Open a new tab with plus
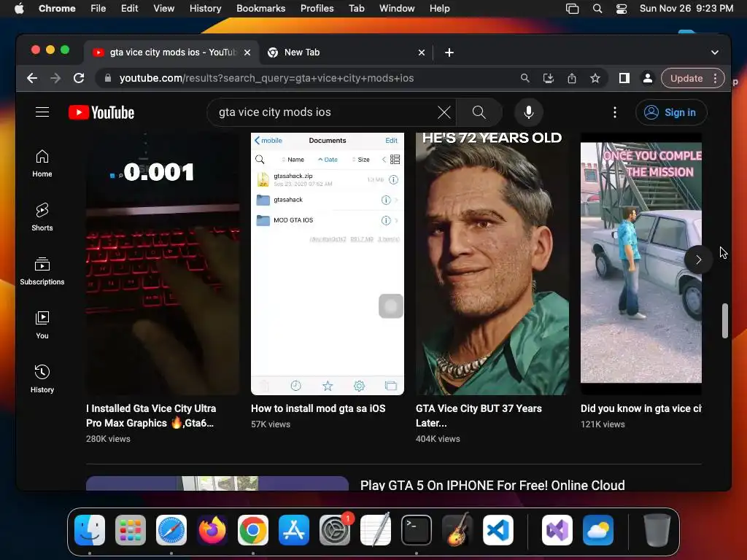 [449, 52]
